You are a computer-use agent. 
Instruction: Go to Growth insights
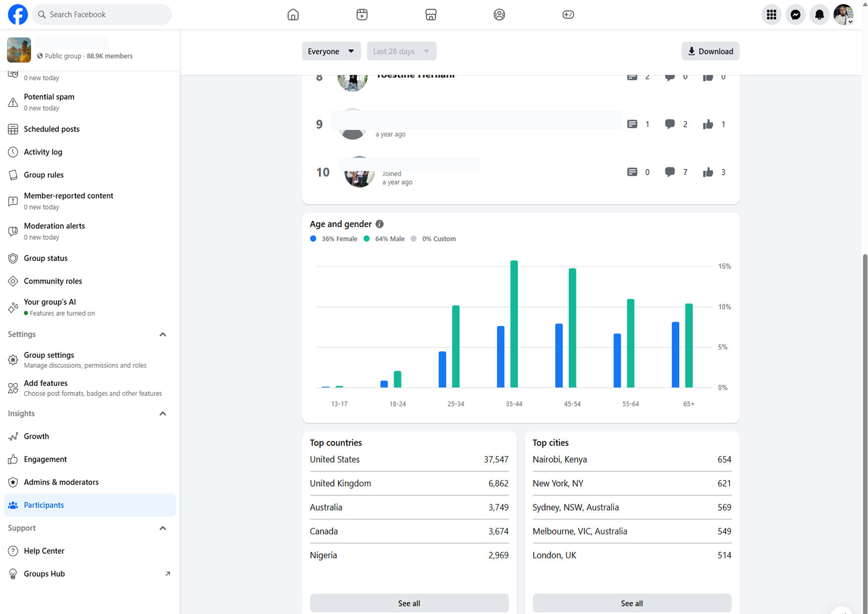point(36,436)
